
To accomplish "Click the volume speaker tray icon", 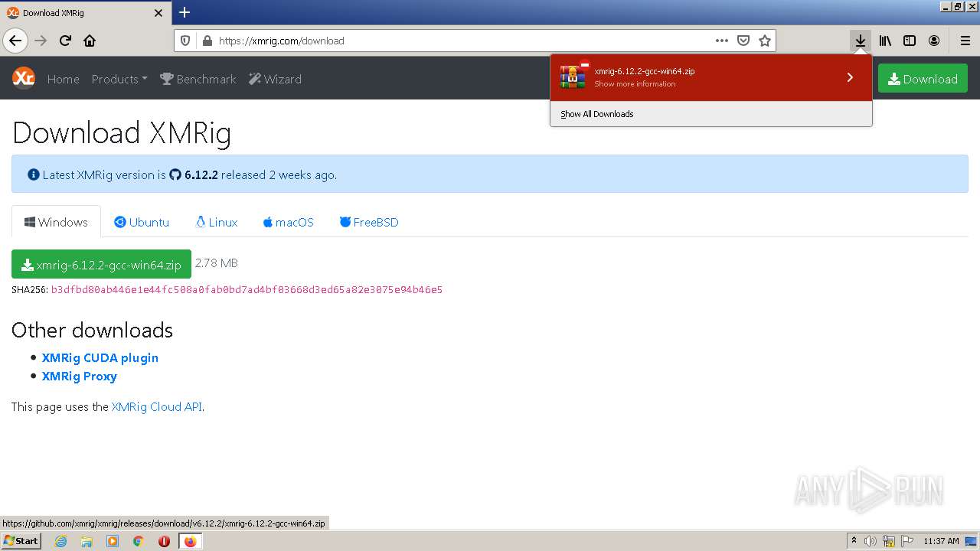I will 871,541.
